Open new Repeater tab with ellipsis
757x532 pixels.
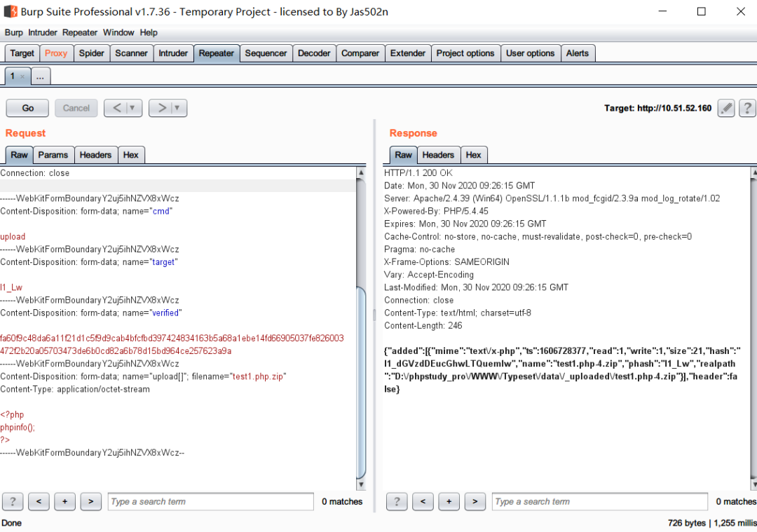(x=41, y=76)
